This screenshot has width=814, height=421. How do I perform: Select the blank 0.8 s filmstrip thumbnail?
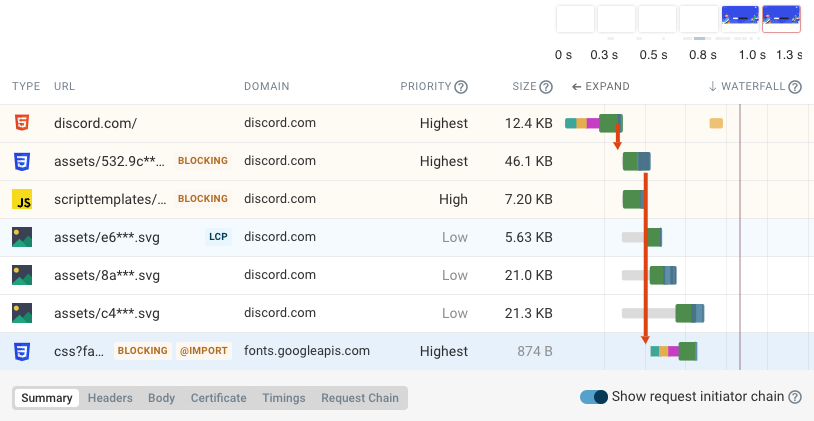(699, 19)
